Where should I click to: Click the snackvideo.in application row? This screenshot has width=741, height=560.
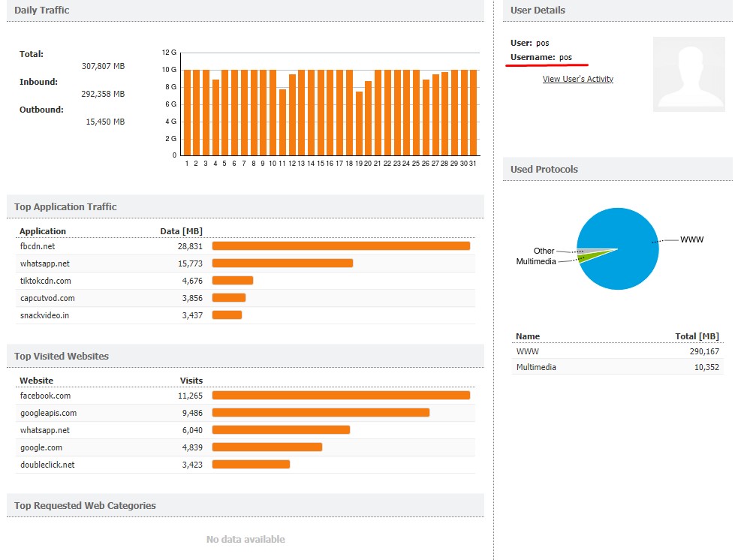[44, 315]
